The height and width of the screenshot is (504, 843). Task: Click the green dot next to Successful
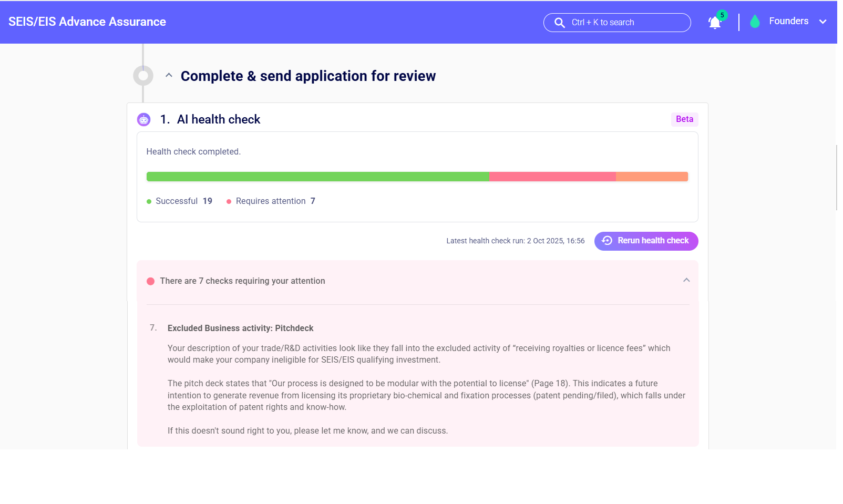149,201
